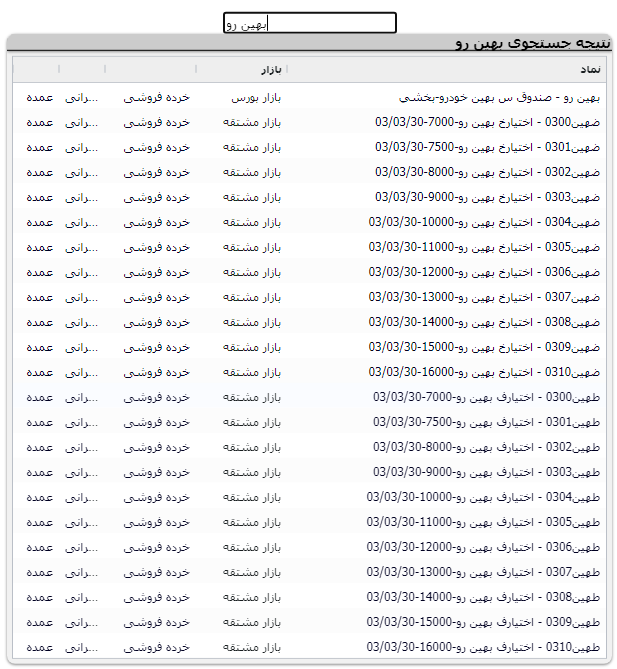Image resolution: width=617 pixels, height=669 pixels.
Task: Click عمده in the ضهبن0306 row
Action: click(39, 272)
